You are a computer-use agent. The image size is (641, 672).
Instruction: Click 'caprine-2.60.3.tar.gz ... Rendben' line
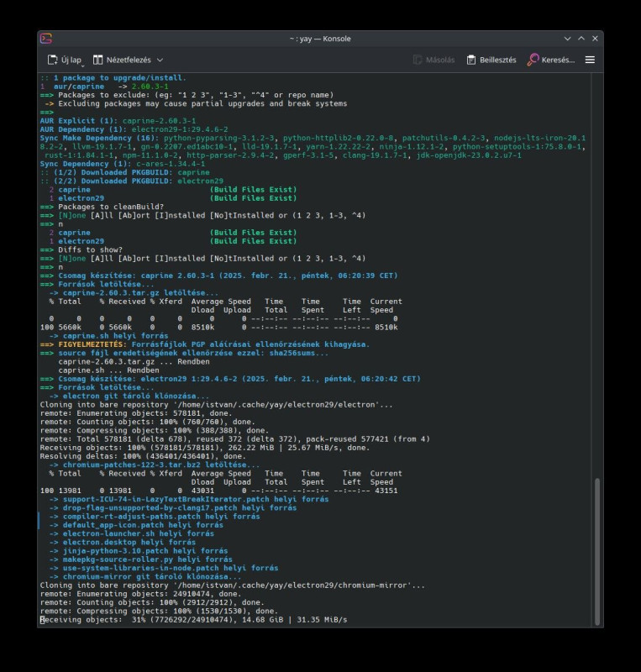pyautogui.click(x=134, y=362)
